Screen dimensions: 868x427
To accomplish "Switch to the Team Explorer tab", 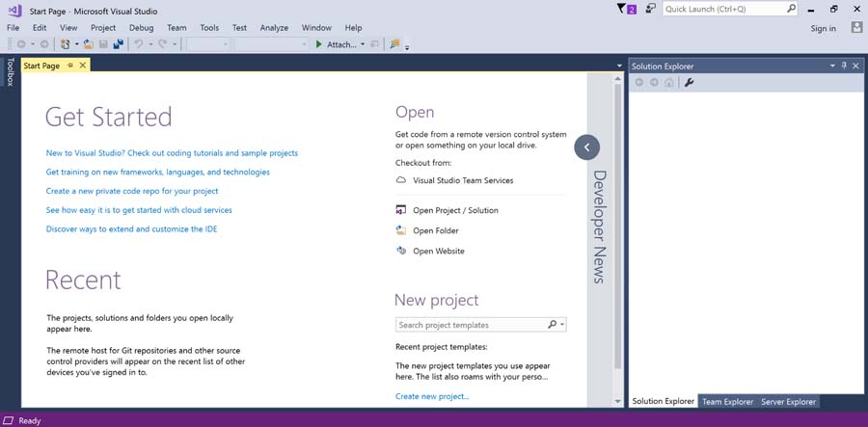I will point(727,402).
